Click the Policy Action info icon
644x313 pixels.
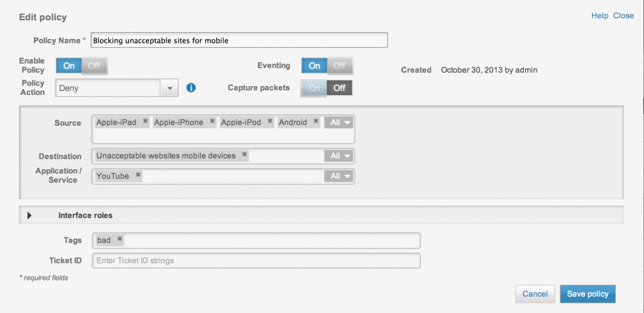(191, 88)
